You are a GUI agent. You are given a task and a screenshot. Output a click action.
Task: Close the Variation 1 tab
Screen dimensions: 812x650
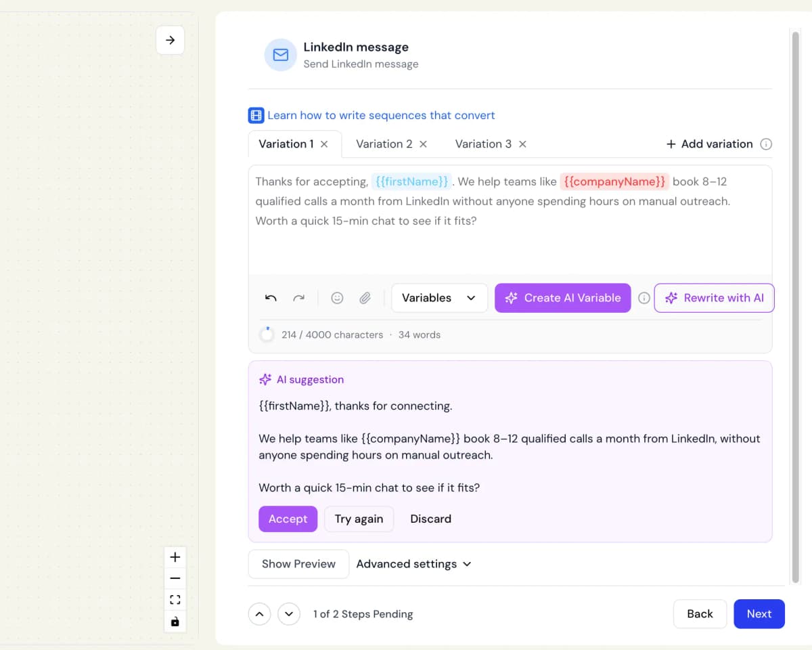pyautogui.click(x=324, y=144)
